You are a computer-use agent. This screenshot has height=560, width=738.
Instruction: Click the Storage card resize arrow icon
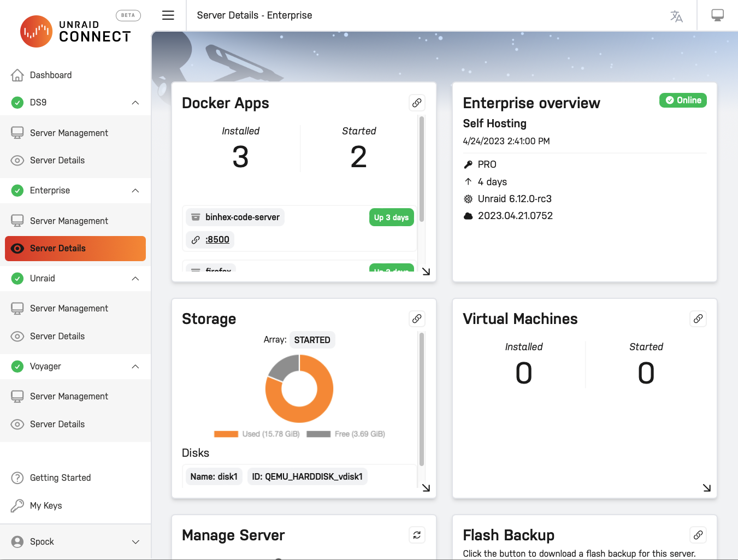point(426,488)
